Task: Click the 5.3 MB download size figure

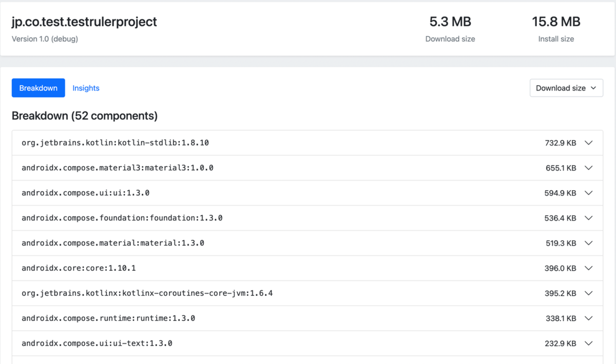Action: [450, 22]
